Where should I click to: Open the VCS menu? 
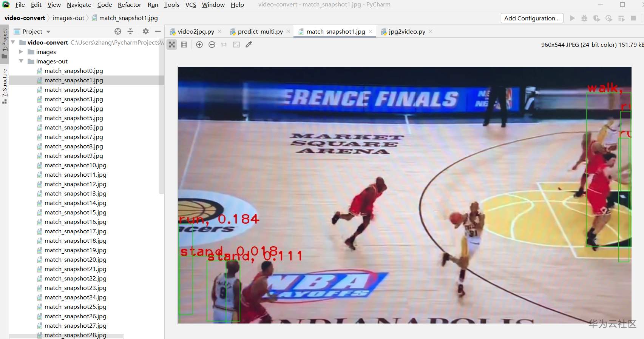point(191,5)
